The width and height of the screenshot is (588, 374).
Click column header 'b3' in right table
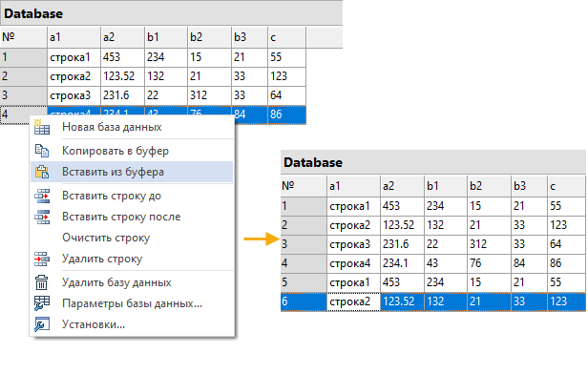(x=530, y=186)
